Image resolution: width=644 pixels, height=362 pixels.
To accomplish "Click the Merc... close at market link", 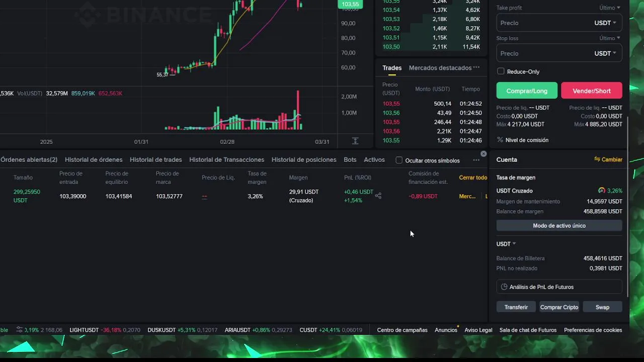I will pyautogui.click(x=467, y=196).
